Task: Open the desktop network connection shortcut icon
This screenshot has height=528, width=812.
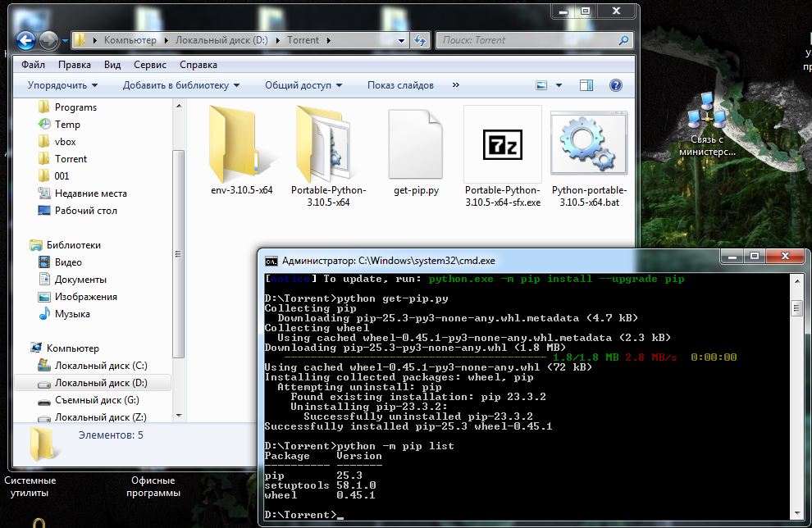Action: click(706, 113)
